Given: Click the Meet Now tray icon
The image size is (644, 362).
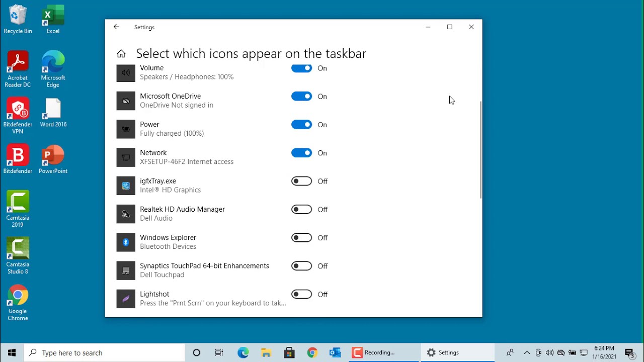Looking at the screenshot, I should 538,353.
